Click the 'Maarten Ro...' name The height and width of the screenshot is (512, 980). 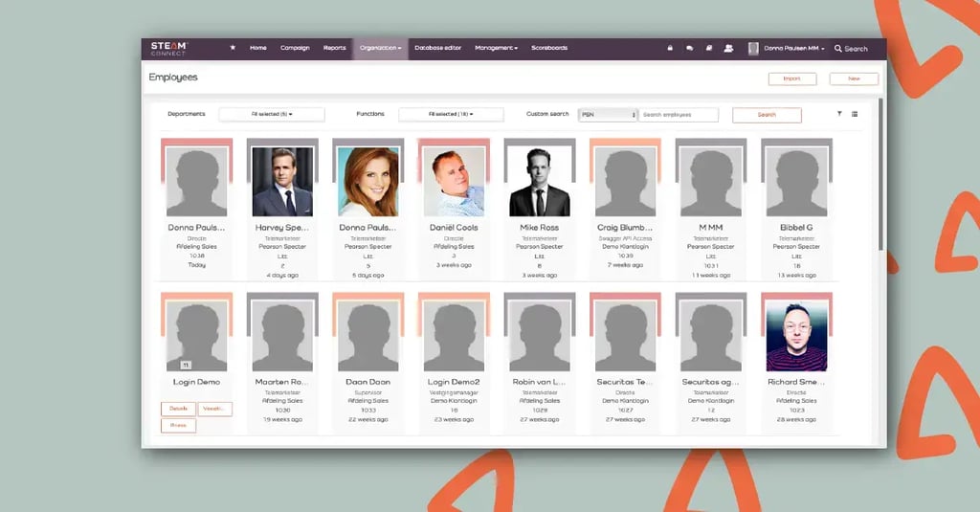click(282, 382)
